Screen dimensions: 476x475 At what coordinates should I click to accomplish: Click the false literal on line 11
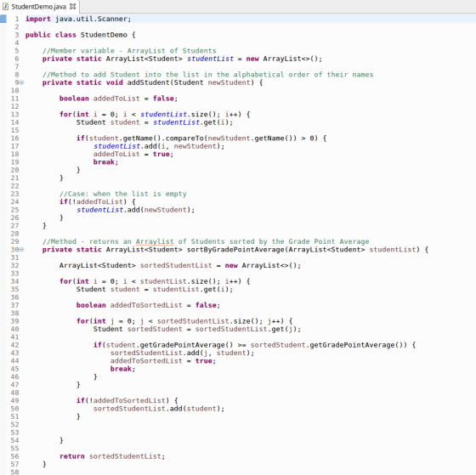point(163,99)
